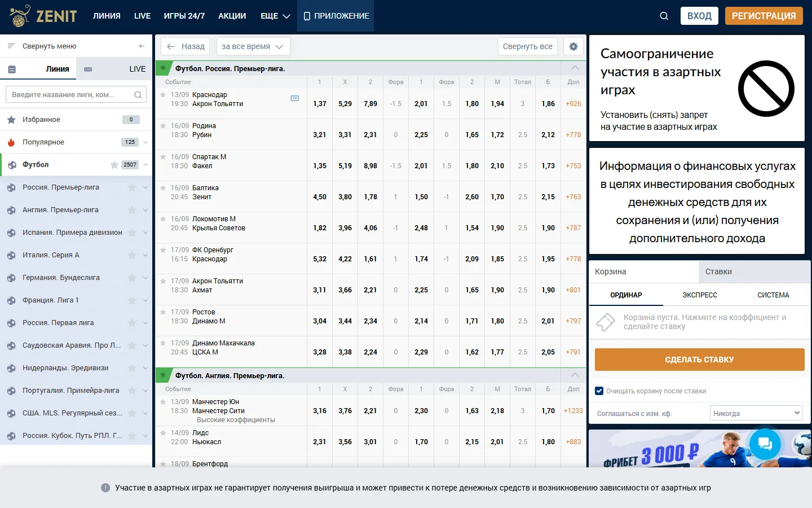812x508 pixels.
Task: Open +926 additional markets for Краснодар match
Action: click(x=573, y=104)
